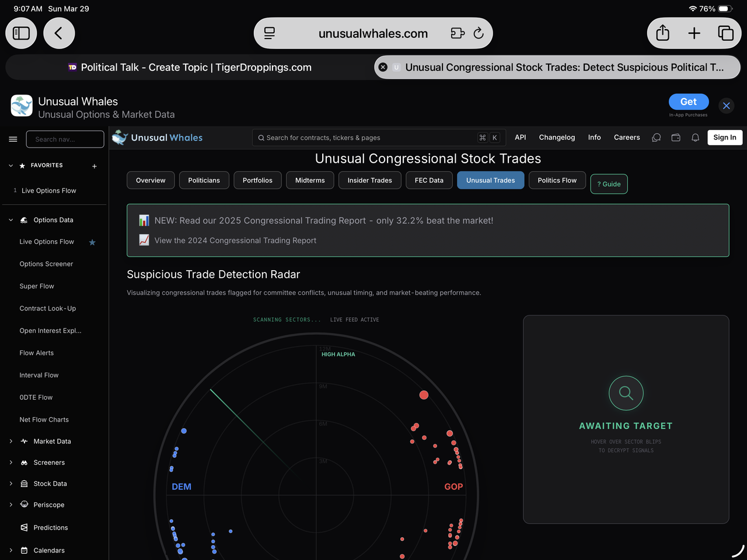The height and width of the screenshot is (560, 747).
Task: Sign in to Unusual Whales
Action: 725,138
